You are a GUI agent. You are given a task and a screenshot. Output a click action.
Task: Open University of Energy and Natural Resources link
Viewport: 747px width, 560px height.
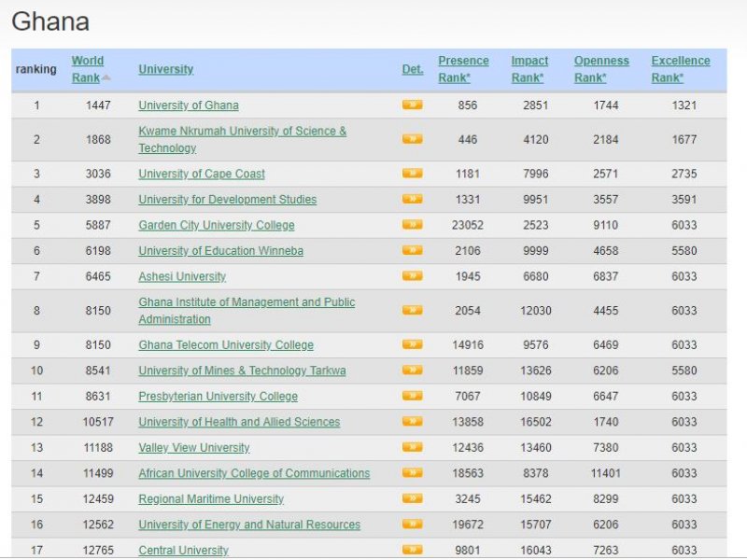[249, 525]
